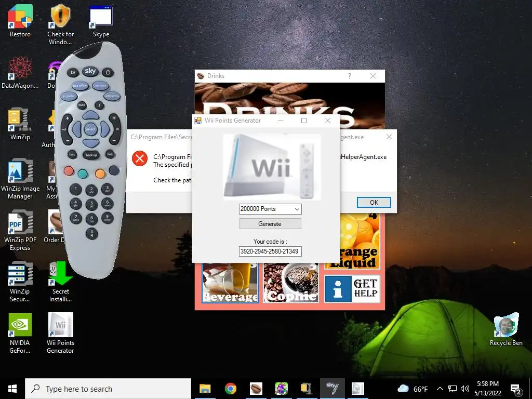Viewport: 532px width, 399px height.
Task: Click the back up button on remote
Action: point(91,155)
